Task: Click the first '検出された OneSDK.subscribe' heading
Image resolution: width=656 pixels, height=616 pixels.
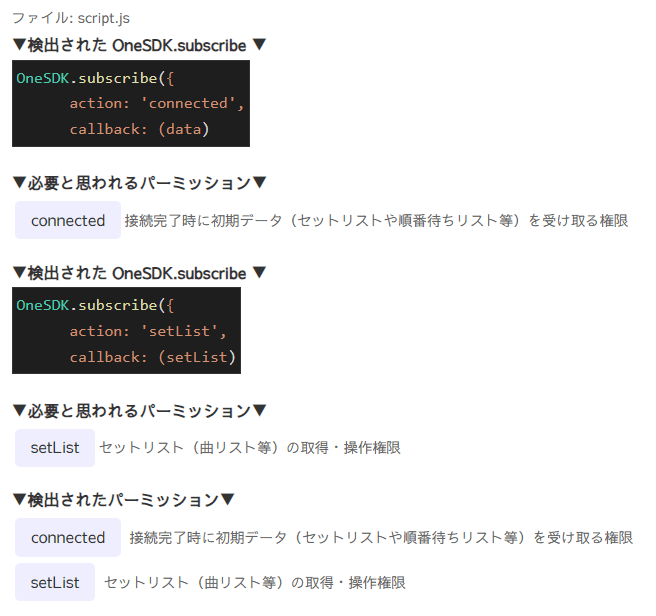Action: [x=139, y=45]
